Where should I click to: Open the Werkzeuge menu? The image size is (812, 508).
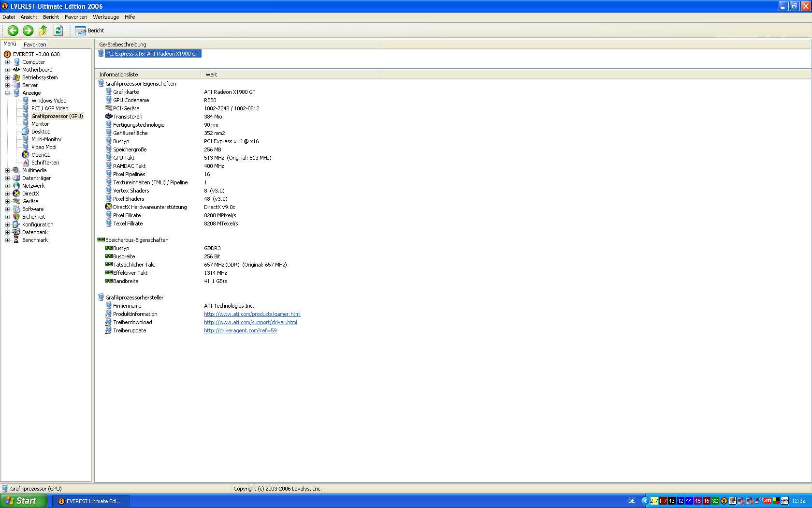(106, 17)
